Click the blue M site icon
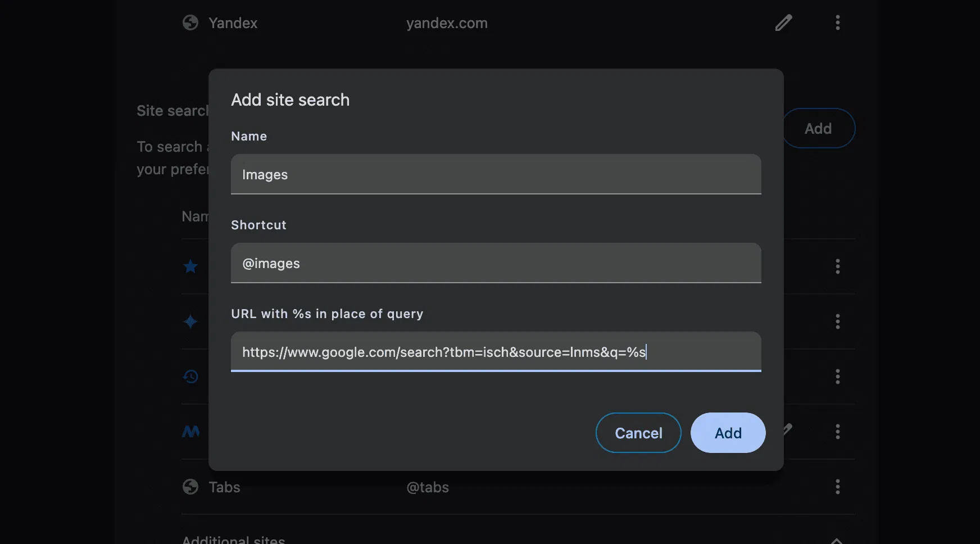This screenshot has width=980, height=544. click(x=190, y=432)
